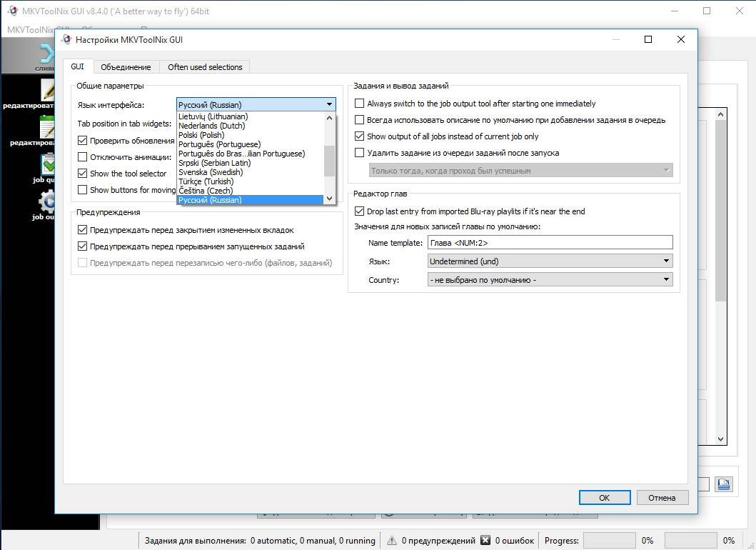Click the Name template input field
Image resolution: width=756 pixels, height=550 pixels.
[x=550, y=242]
